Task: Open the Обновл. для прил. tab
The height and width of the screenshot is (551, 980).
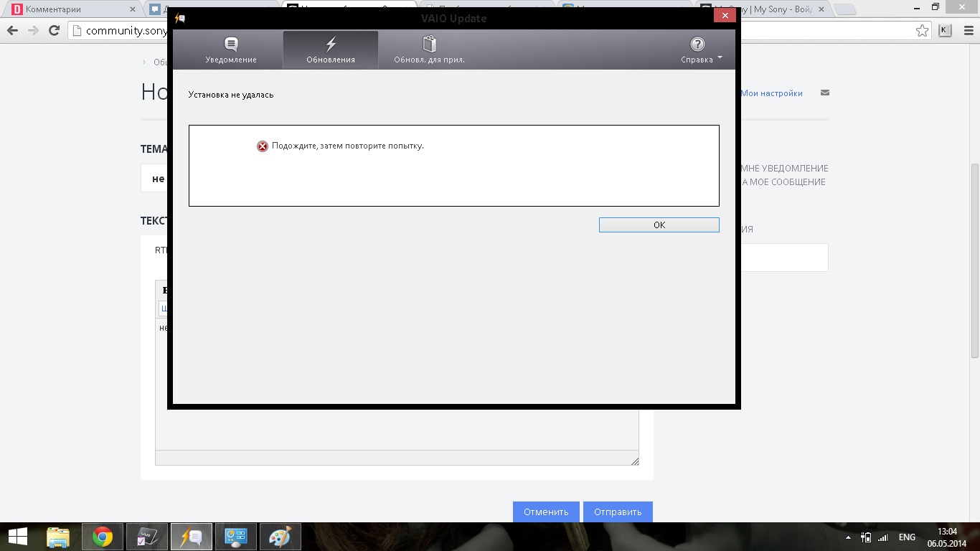Action: [x=429, y=50]
